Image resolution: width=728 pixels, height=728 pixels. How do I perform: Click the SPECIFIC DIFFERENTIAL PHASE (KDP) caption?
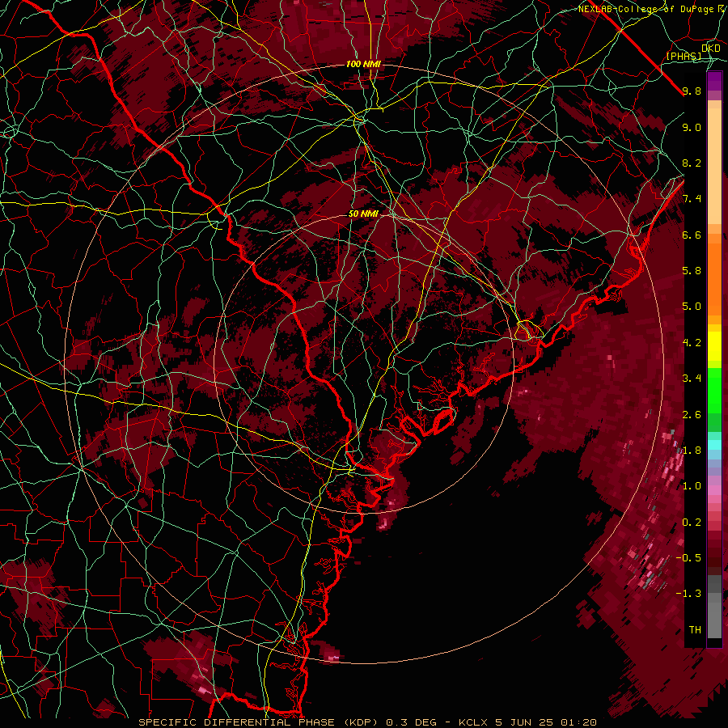point(260,722)
